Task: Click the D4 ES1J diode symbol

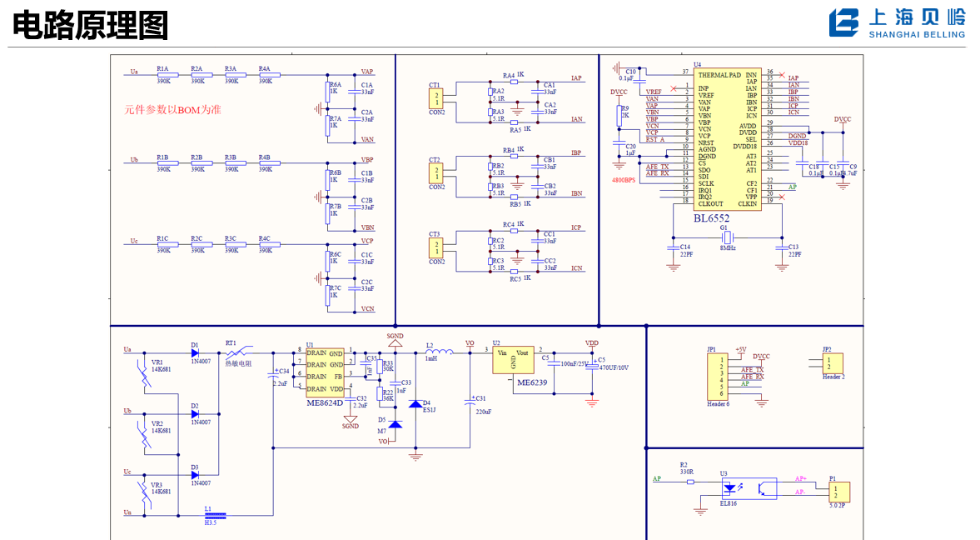Action: point(415,404)
